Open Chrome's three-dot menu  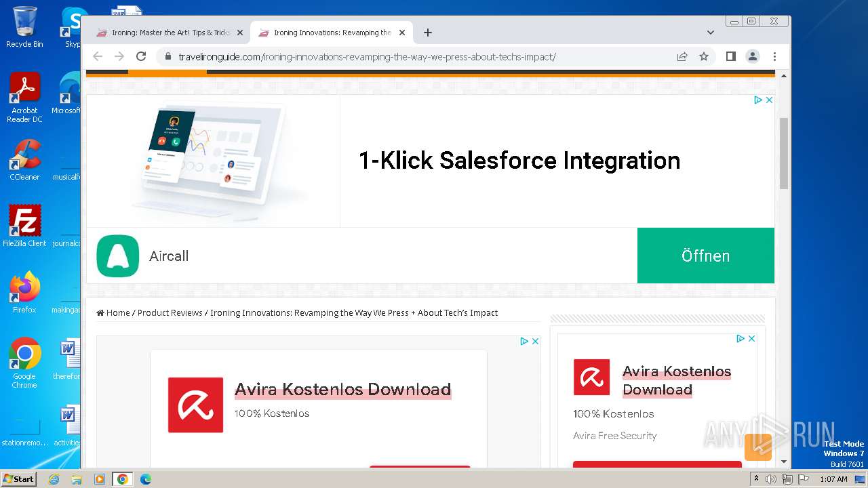click(x=774, y=57)
